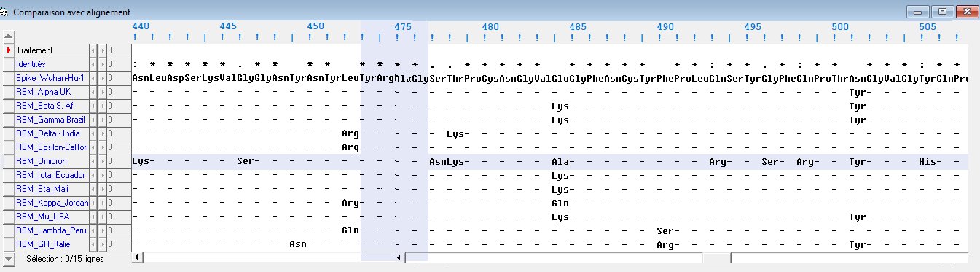
Task: Maximize the Comparaison avec alignement window
Action: tap(943, 11)
